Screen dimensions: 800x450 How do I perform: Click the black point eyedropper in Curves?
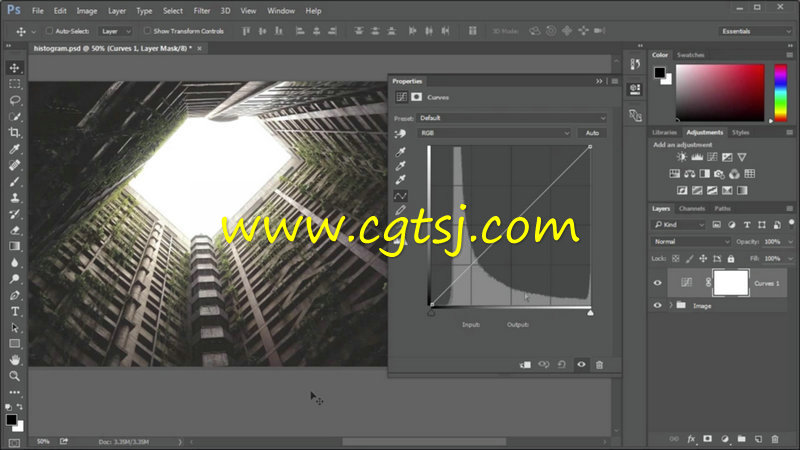pyautogui.click(x=401, y=152)
